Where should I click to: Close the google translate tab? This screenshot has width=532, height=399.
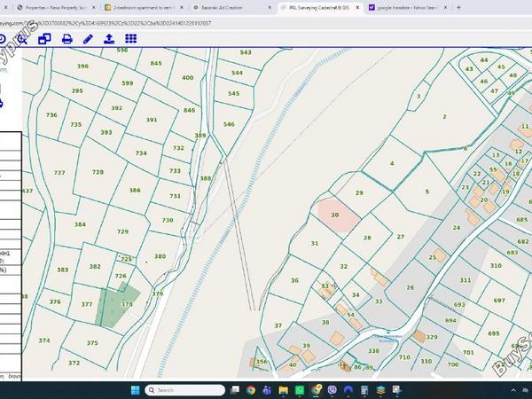tap(445, 7)
